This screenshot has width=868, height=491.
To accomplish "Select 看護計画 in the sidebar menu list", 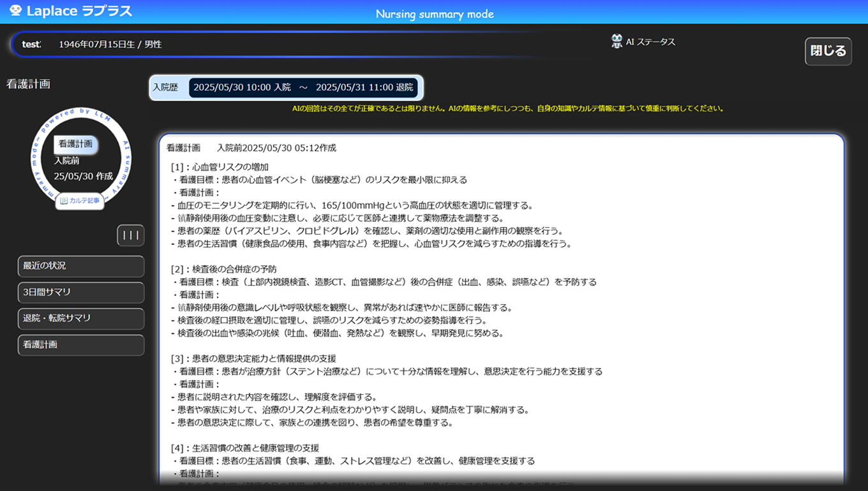I will pos(80,344).
